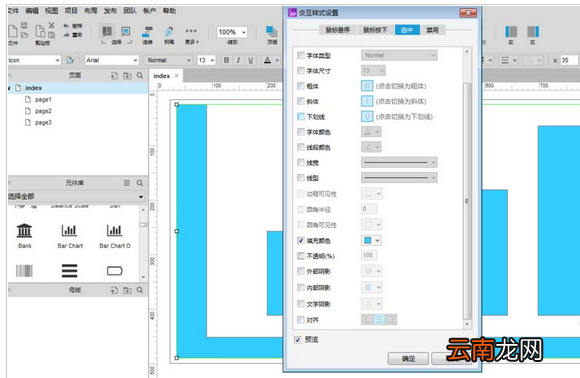Toggle Underline in the formatting bar
This screenshot has width=580, height=378.
[x=250, y=60]
